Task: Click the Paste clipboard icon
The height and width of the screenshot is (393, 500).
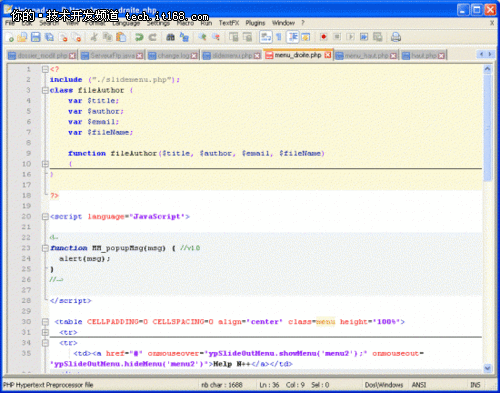Action: [121, 37]
